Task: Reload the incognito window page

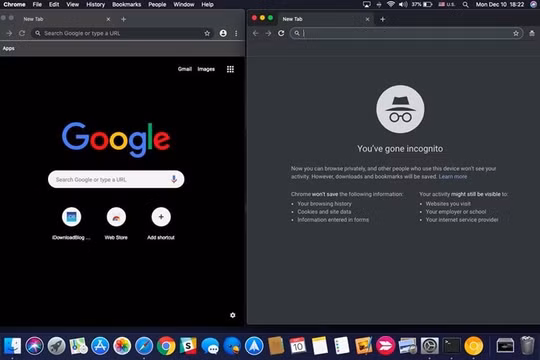Action: pos(281,33)
